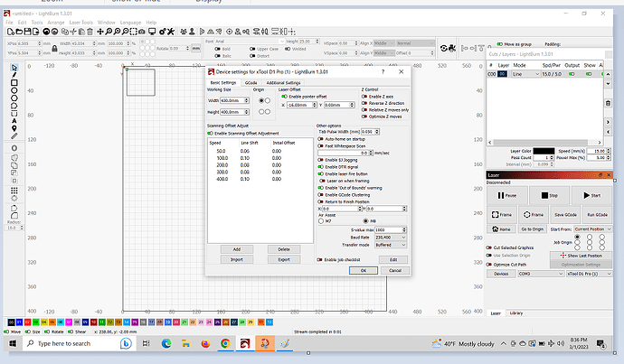Toggle Reverse Z direction switch
Viewport: 624px width, 364px height.
tap(364, 103)
